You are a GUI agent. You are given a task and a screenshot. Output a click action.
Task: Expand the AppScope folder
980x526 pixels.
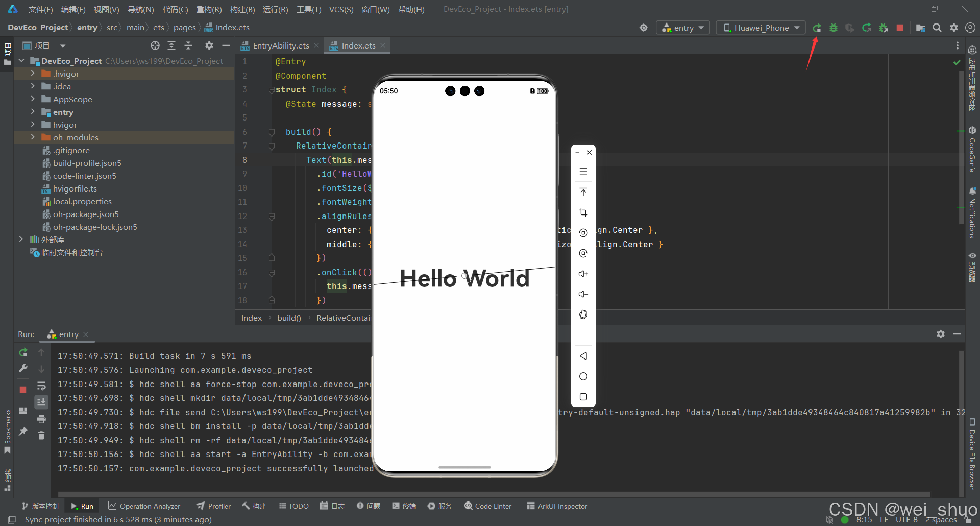(x=33, y=99)
